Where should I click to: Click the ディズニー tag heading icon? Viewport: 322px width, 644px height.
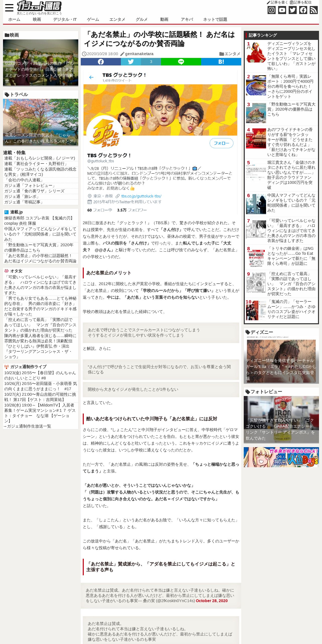coord(248,332)
